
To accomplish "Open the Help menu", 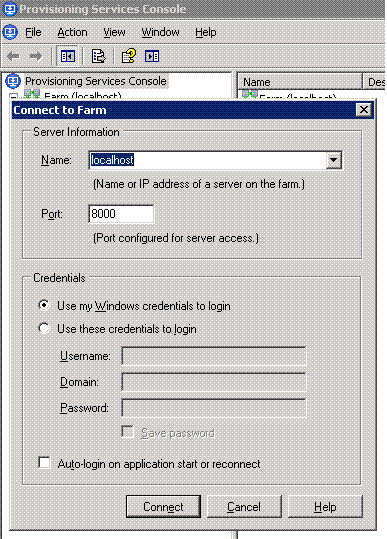I will coord(206,32).
